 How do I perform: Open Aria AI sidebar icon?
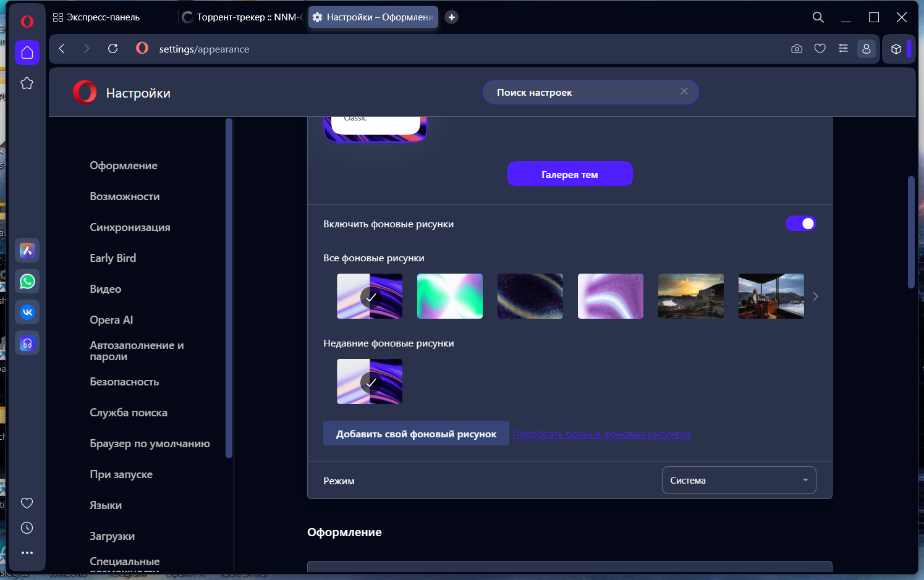27,251
